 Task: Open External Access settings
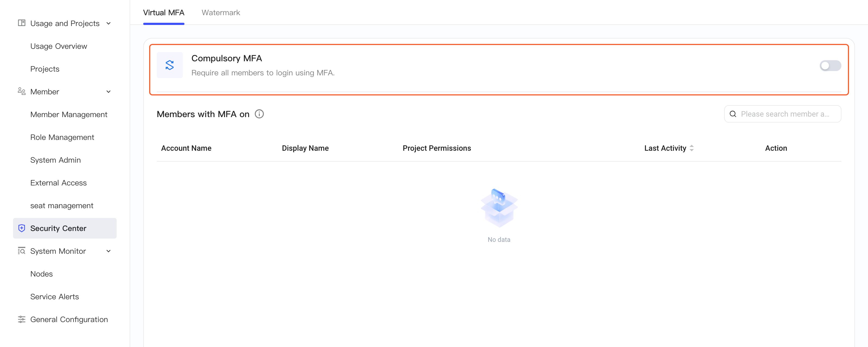click(58, 183)
